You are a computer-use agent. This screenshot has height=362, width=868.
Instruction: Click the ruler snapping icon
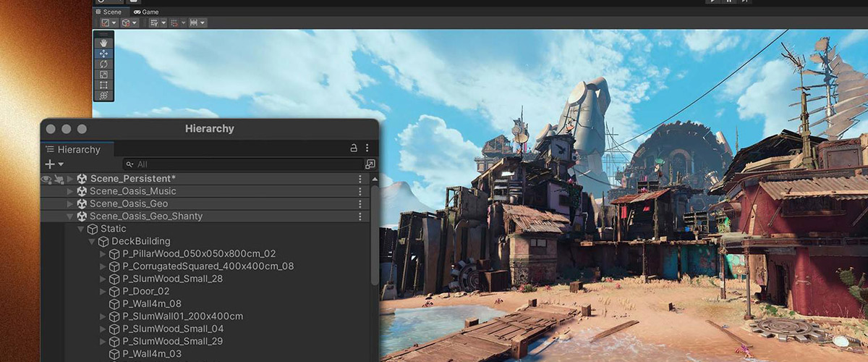tap(194, 22)
